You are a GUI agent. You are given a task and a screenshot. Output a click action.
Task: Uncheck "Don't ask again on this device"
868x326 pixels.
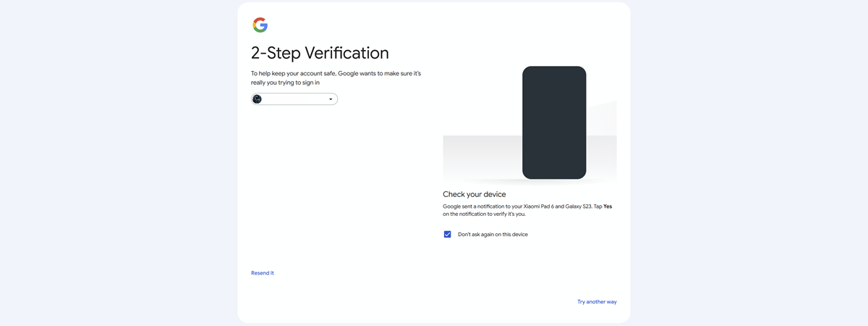tap(447, 234)
